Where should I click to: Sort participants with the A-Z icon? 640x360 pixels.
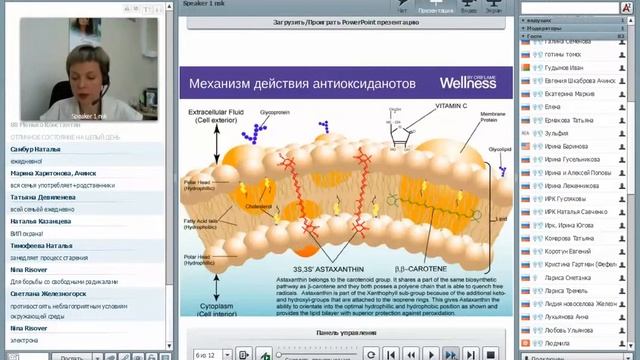626,8
